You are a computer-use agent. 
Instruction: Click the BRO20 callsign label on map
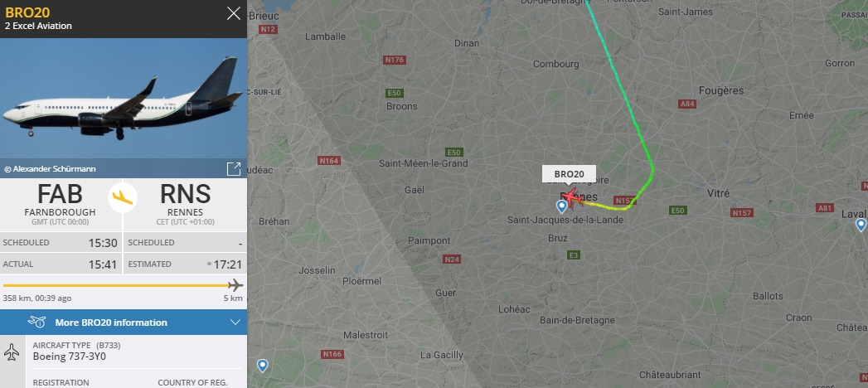pos(569,174)
